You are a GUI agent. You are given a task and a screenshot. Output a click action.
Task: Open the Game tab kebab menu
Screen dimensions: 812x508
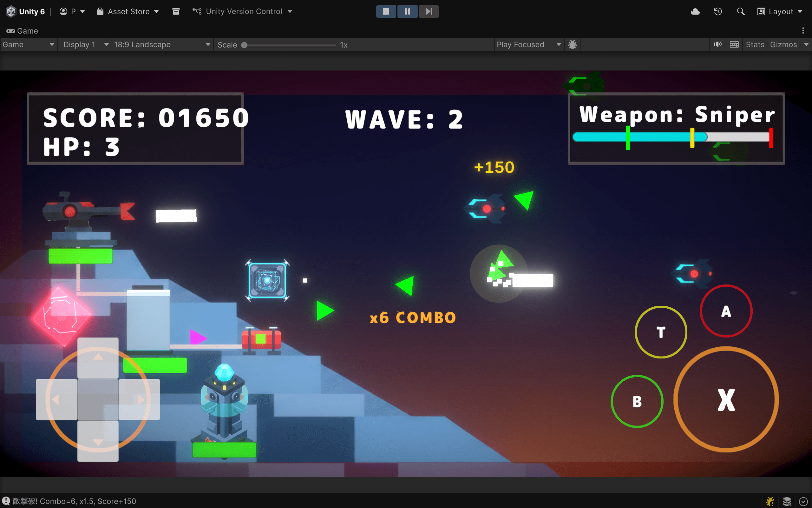(x=803, y=31)
